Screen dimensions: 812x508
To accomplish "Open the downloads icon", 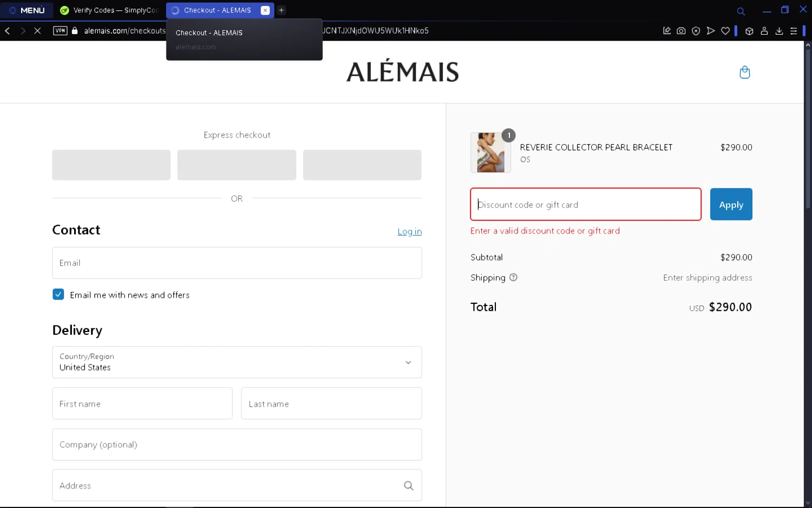I will pos(779,31).
